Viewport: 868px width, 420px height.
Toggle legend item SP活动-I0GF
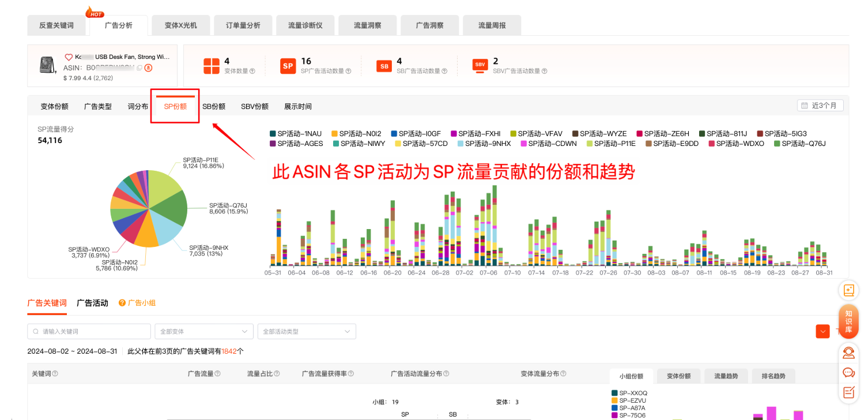coord(416,133)
